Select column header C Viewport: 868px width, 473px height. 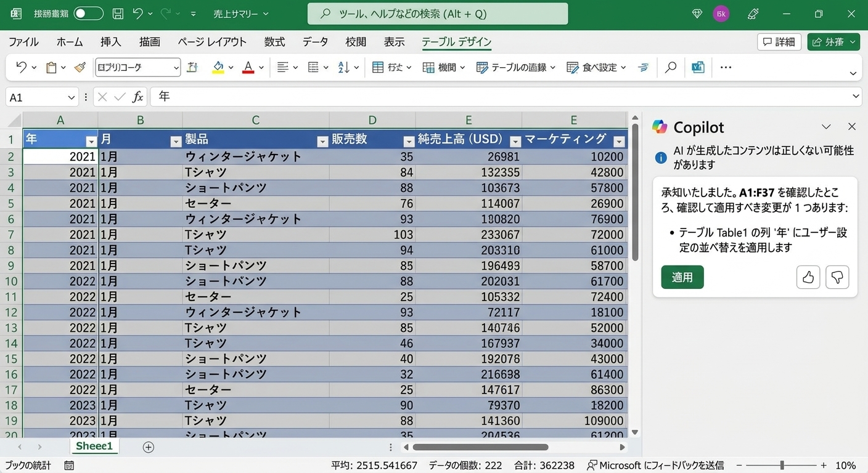point(256,120)
